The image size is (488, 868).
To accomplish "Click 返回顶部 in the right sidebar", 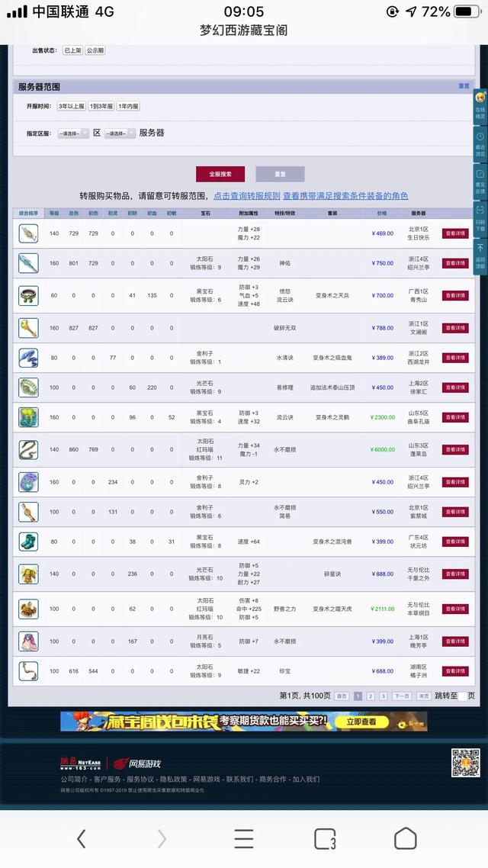I will (x=480, y=256).
